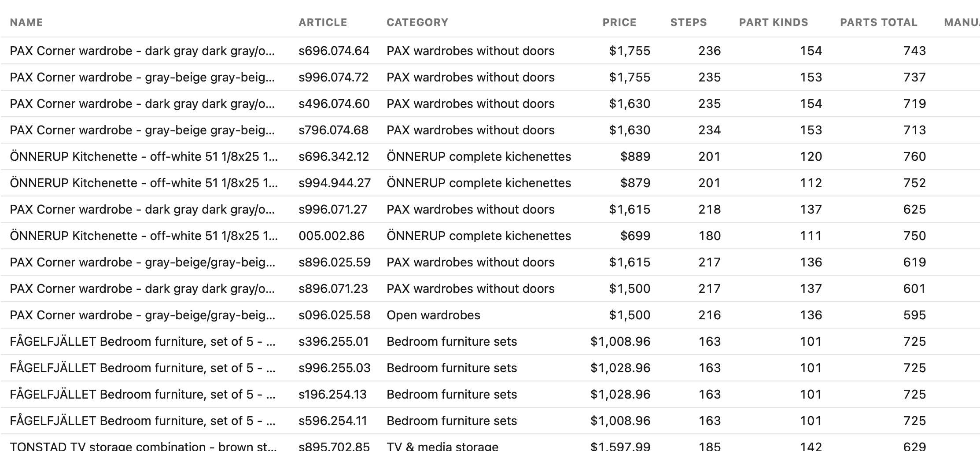980x451 pixels.
Task: Open the ÖNNERUP Kitchenette name in row 005.002.86
Action: (144, 236)
